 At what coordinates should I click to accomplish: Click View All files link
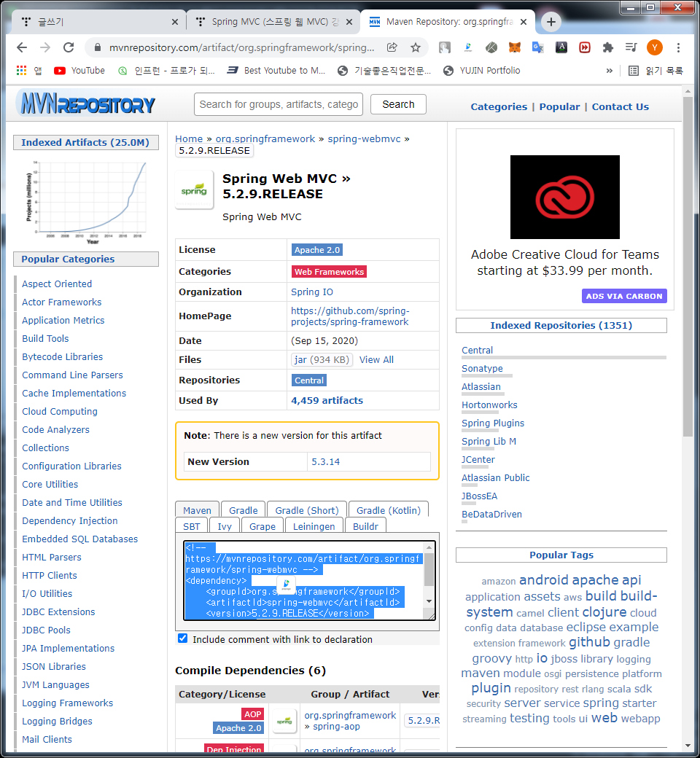click(x=376, y=359)
